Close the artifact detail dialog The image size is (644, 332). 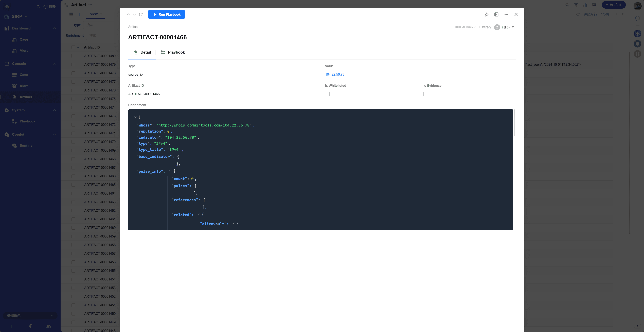516,14
